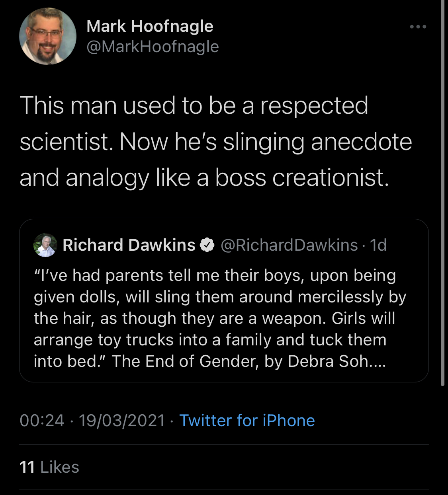Open the Mark Hoofnagle display name

click(x=150, y=26)
